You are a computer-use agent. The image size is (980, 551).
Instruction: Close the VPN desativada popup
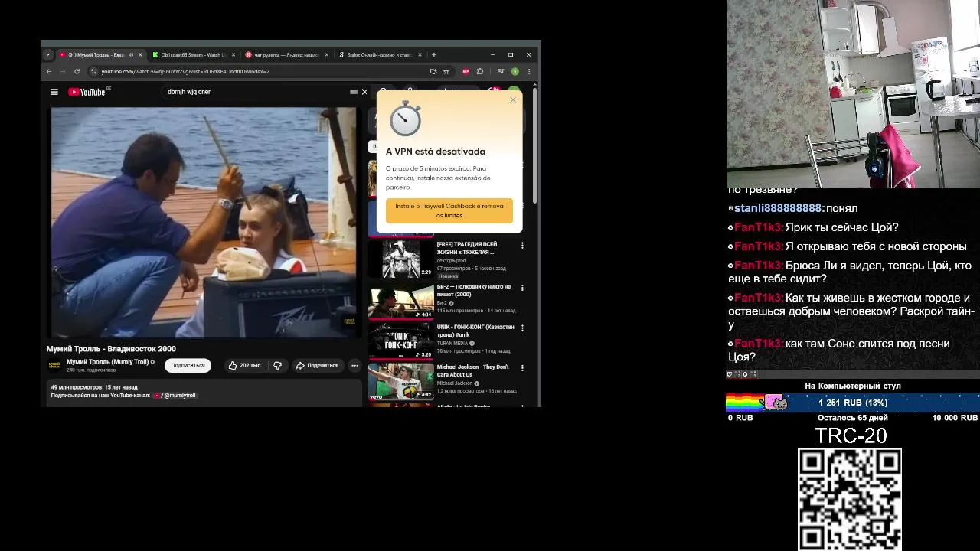513,99
